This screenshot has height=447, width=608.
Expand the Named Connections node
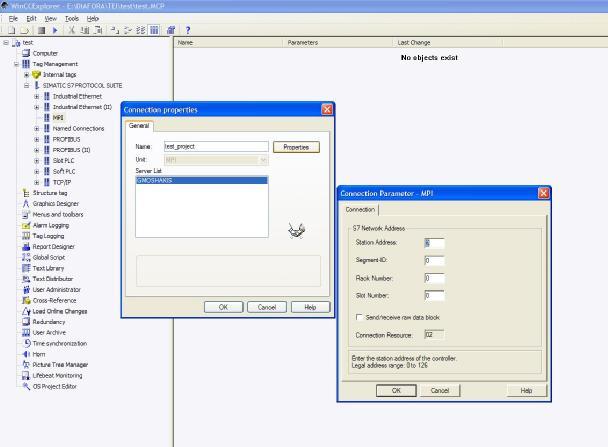pyautogui.click(x=37, y=128)
